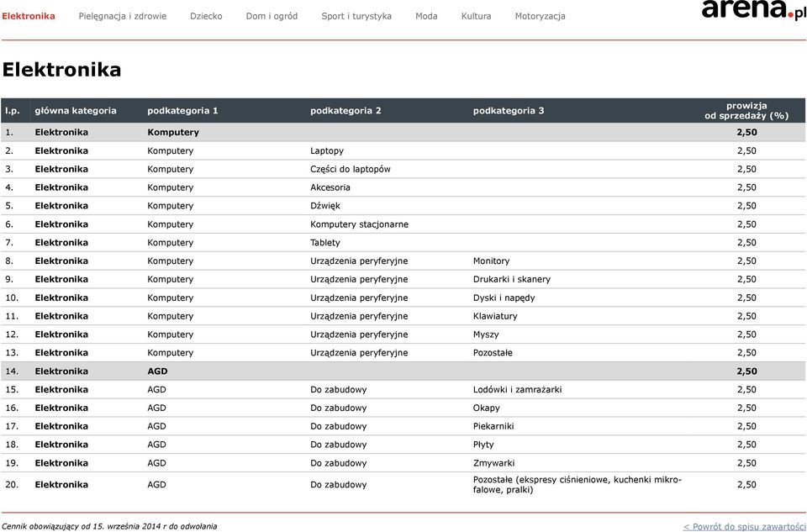Screen dimensions: 807x532
Task: Click Pozostałe cell in row 13
Action: click(493, 353)
